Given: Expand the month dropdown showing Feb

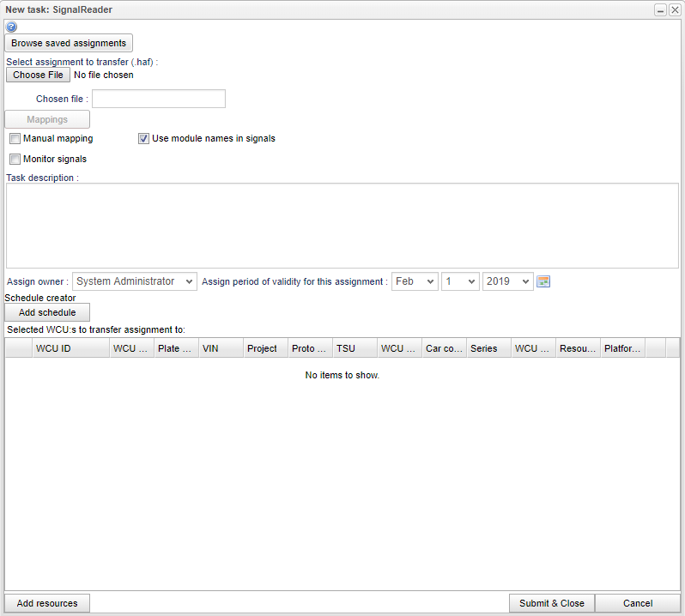Looking at the screenshot, I should point(415,281).
